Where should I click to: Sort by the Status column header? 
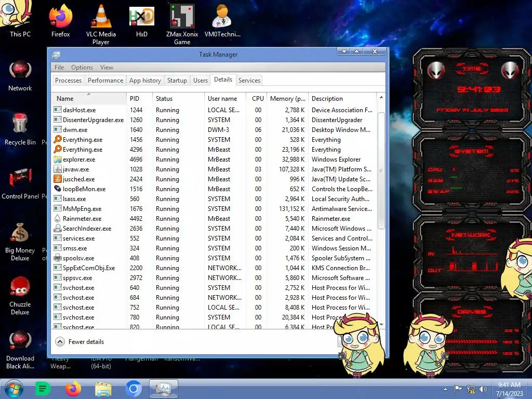[179, 98]
